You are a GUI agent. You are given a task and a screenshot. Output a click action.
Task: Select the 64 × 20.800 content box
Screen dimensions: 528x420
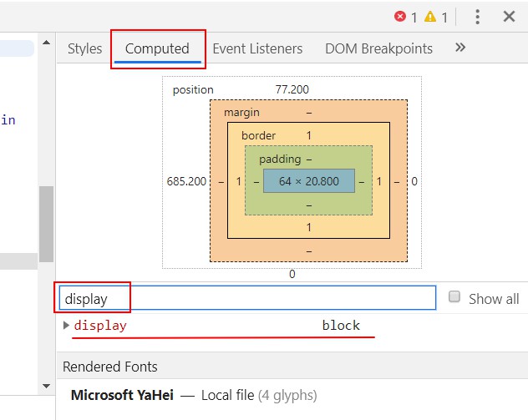308,180
